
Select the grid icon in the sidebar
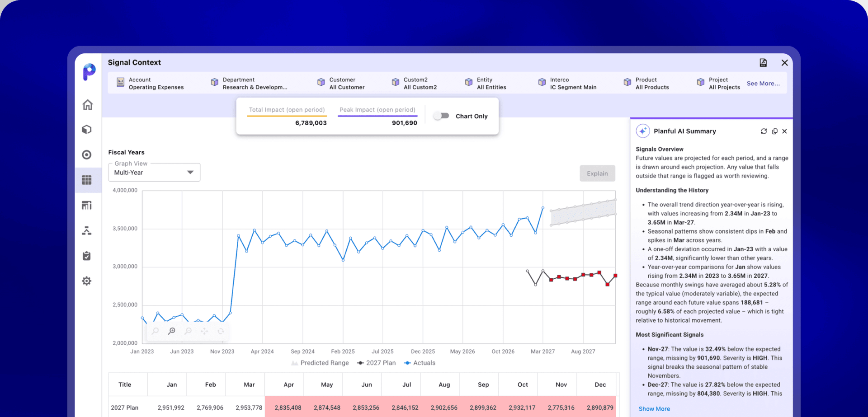click(87, 180)
